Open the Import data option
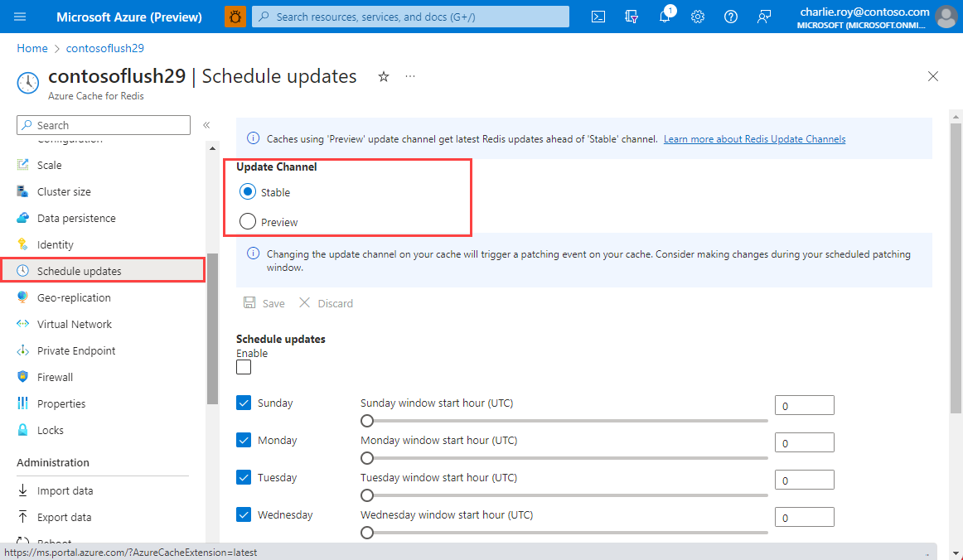 click(x=62, y=490)
